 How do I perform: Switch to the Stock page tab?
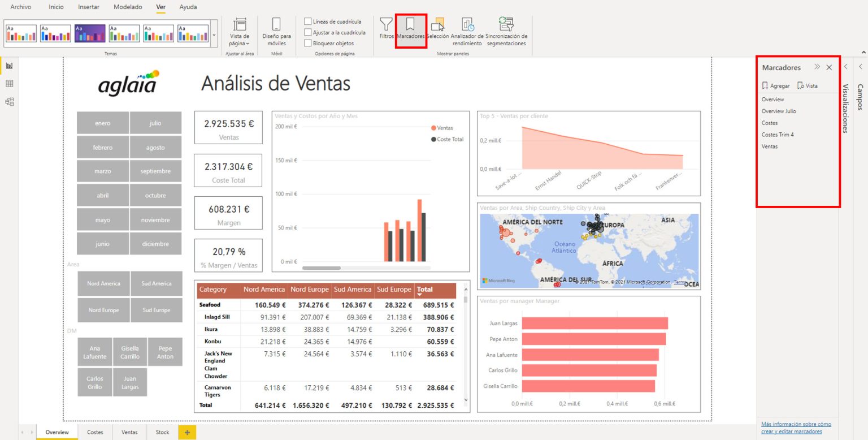click(162, 432)
